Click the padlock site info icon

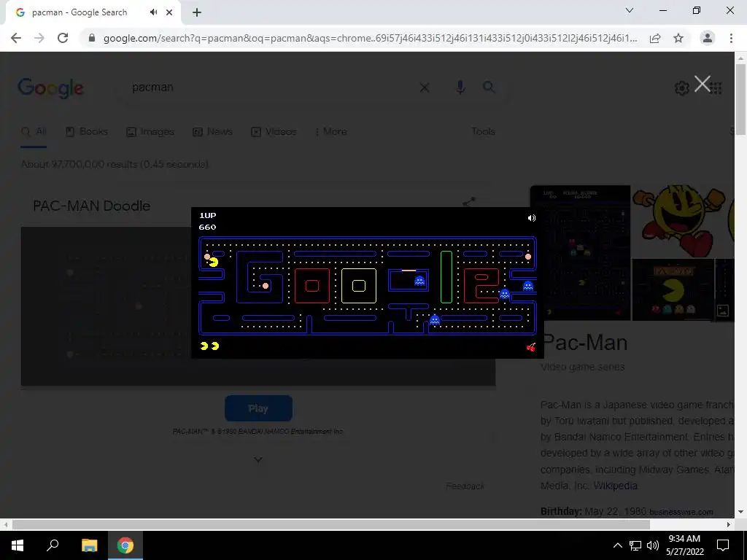92,38
